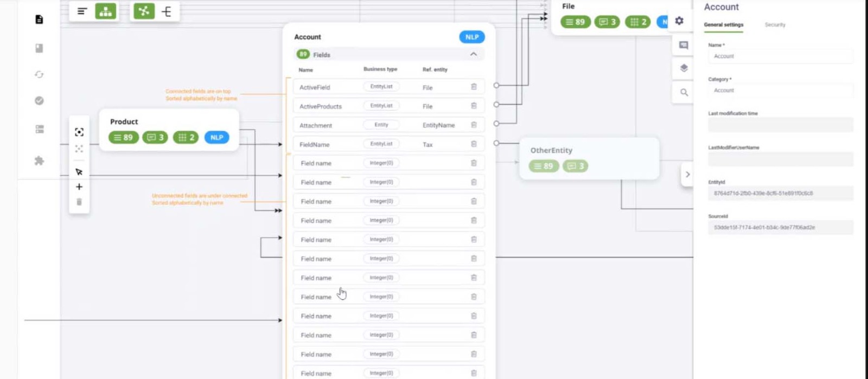Open the comments panel tab icon
The width and height of the screenshot is (868, 379).
pos(684,45)
